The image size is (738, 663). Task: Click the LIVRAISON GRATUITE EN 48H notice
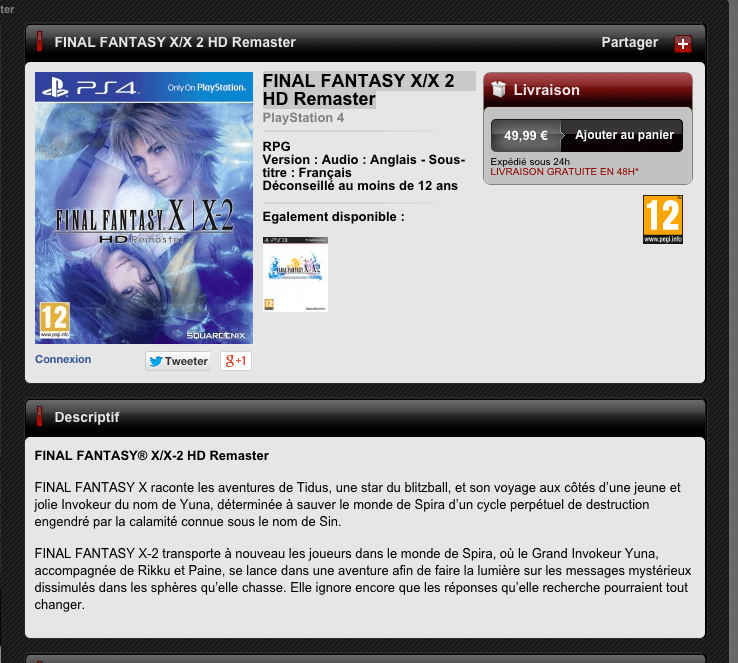coord(564,172)
